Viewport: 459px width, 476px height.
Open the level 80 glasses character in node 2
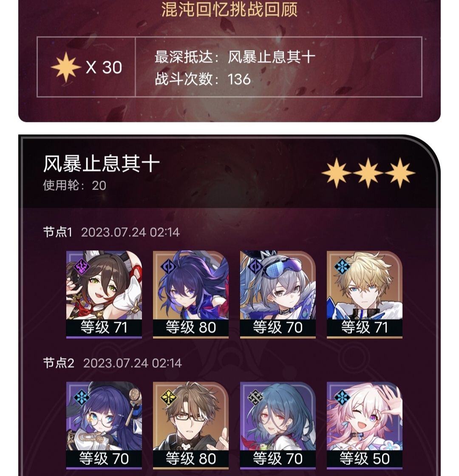pos(191,425)
